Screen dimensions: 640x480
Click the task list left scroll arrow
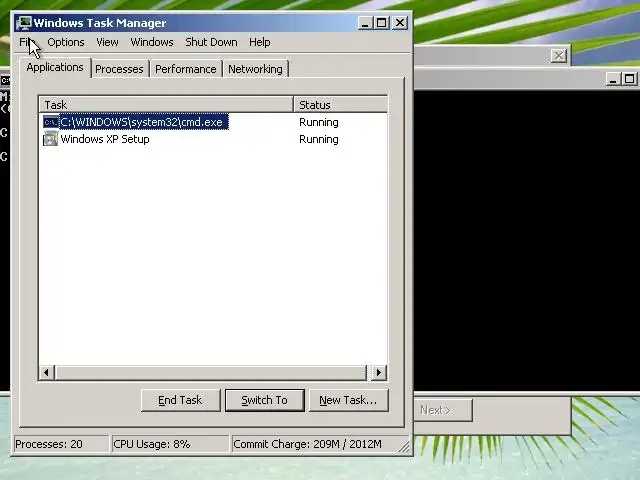[47, 372]
